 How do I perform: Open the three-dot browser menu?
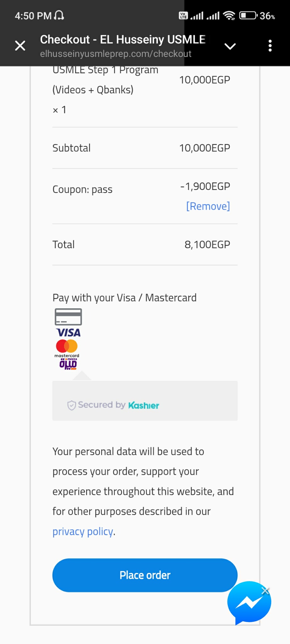270,46
